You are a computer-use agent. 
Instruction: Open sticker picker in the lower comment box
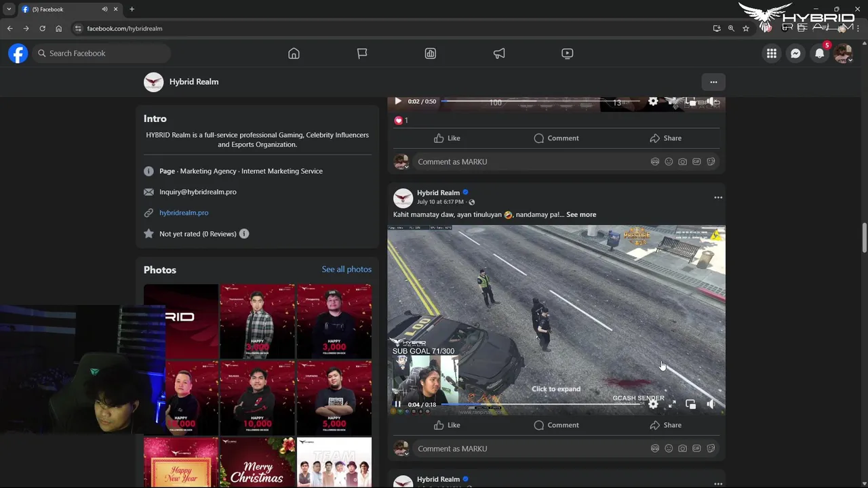click(711, 449)
